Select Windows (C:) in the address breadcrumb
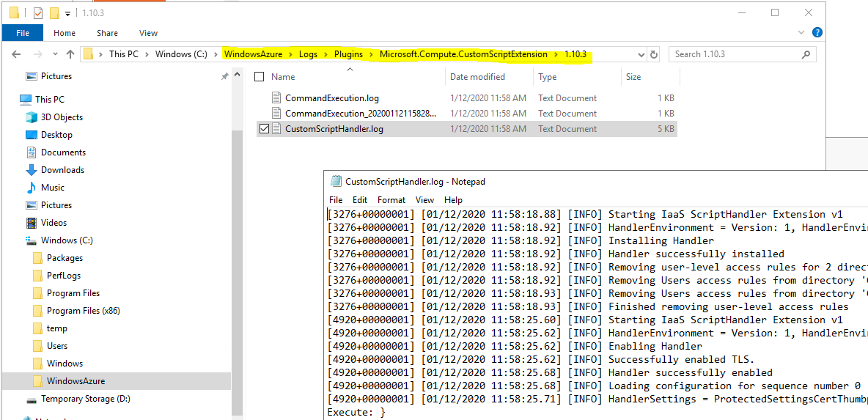The height and width of the screenshot is (420, 868). click(x=181, y=54)
